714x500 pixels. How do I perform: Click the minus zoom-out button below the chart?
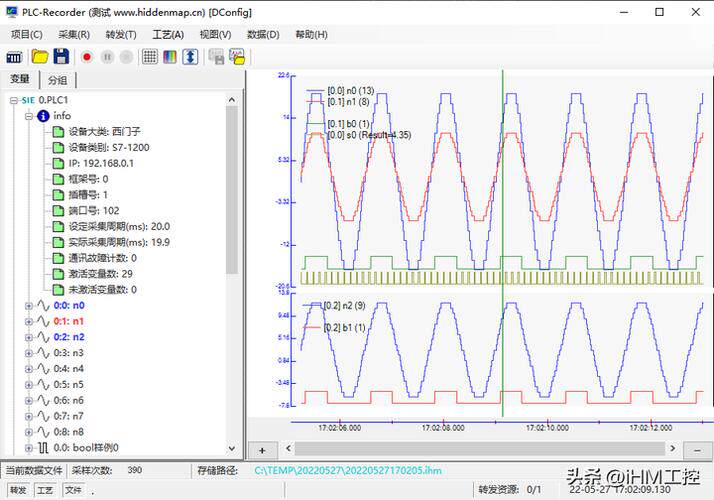pyautogui.click(x=697, y=451)
